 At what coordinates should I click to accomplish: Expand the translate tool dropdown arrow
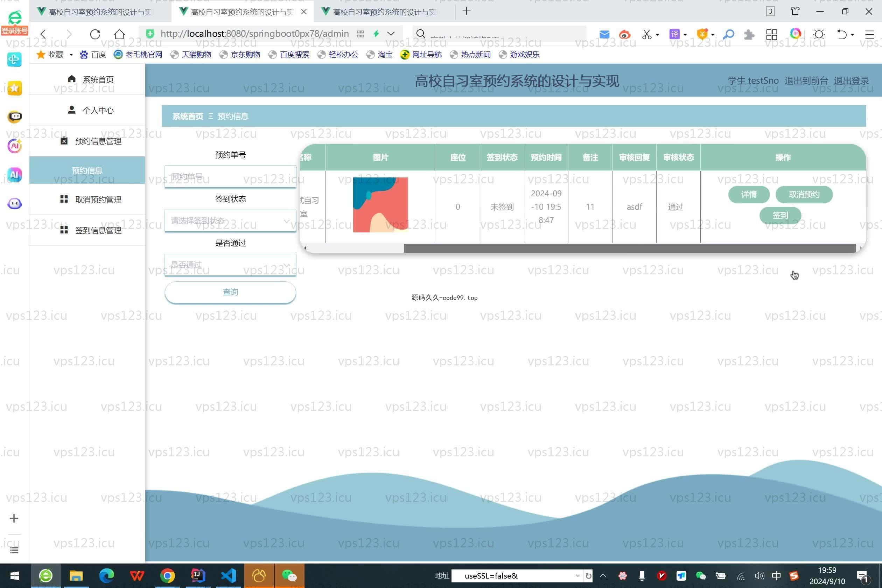tap(685, 35)
